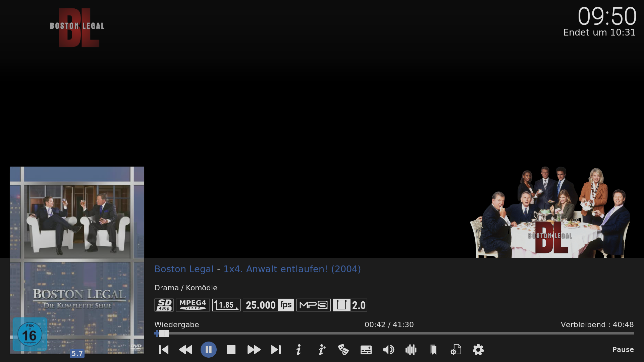Open player settings gear
The image size is (644, 362).
tap(478, 350)
